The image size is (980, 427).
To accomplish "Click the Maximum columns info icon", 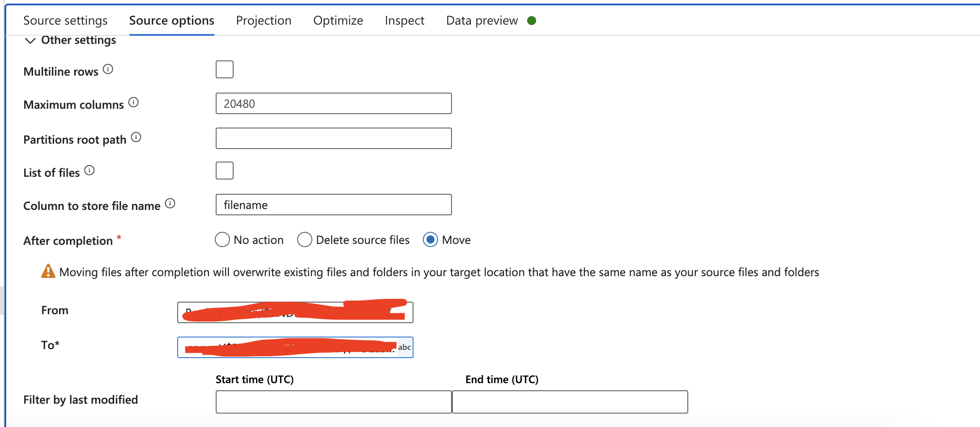I will [133, 102].
